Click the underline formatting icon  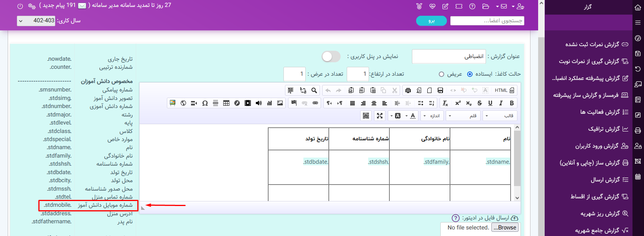[490, 103]
